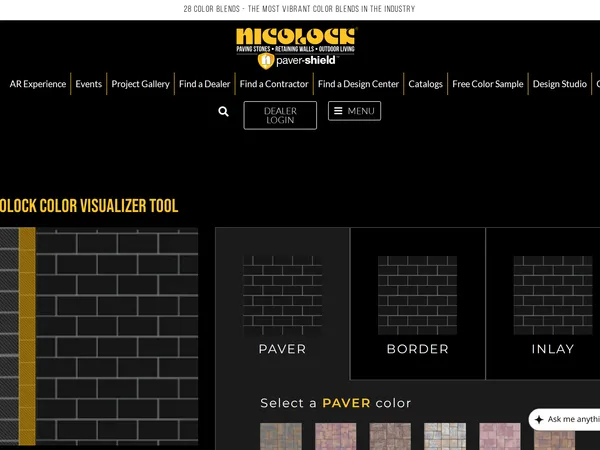Viewport: 600px width, 450px height.
Task: Select the PAVER tab
Action: pos(282,303)
